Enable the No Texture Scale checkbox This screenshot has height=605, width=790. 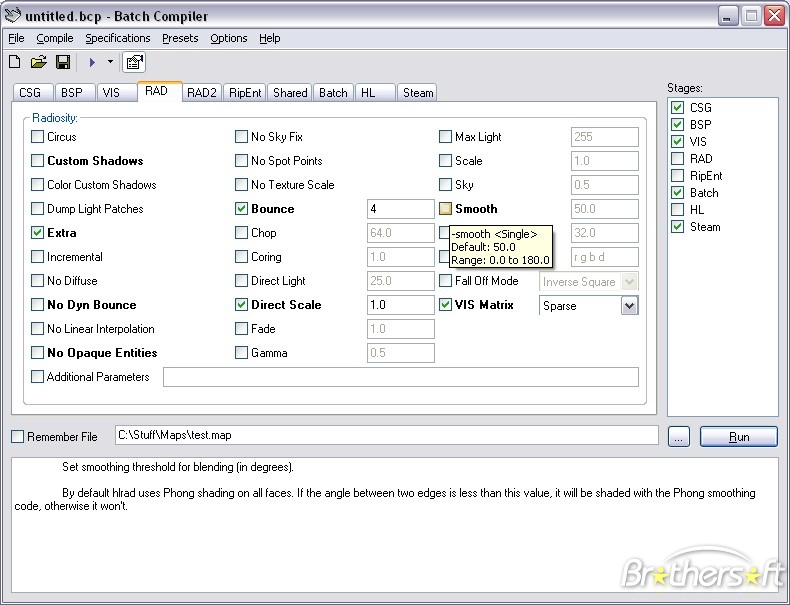[241, 185]
